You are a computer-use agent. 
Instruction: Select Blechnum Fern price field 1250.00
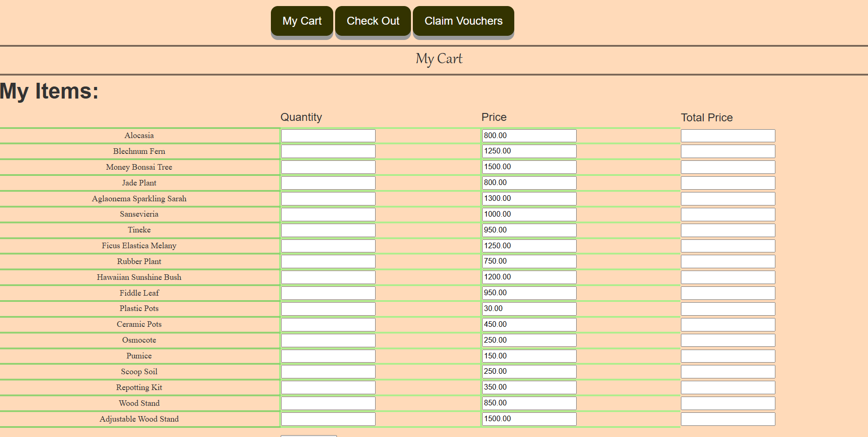(x=529, y=151)
